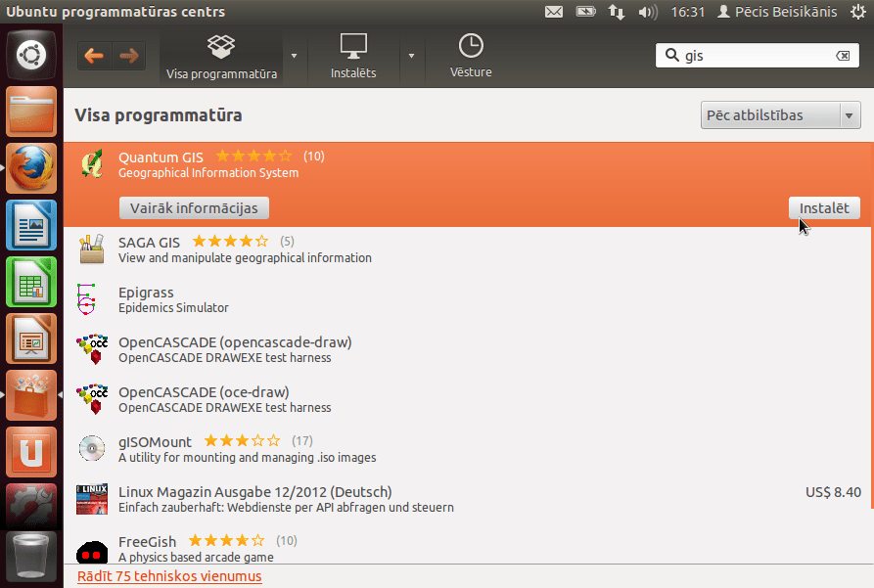
Task: Click the Quantum GIS star rating
Action: click(x=253, y=157)
